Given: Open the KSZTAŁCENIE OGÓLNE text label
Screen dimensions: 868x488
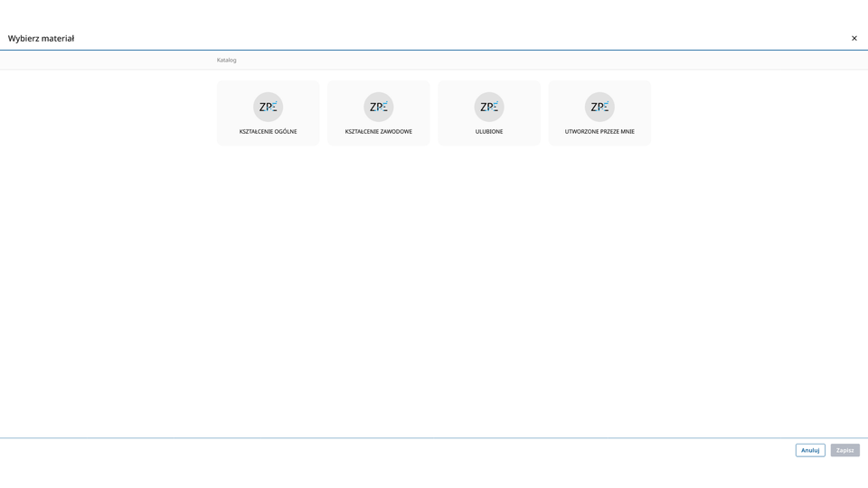Looking at the screenshot, I should 268,132.
